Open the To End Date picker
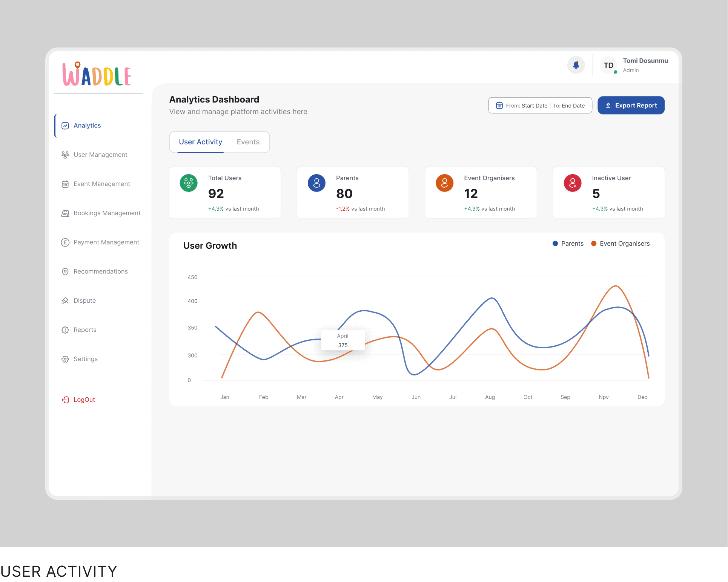The width and height of the screenshot is (728, 582). 569,106
